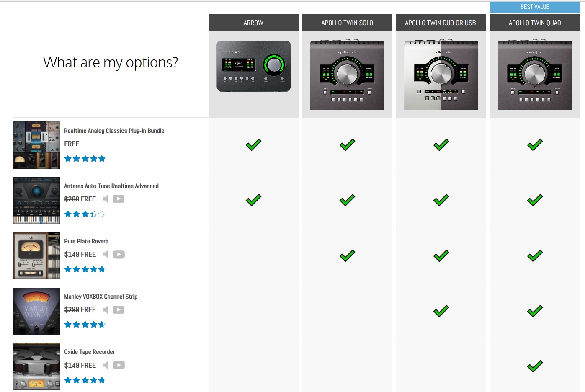Click the speaker icon for Pure Plate Reverb

(106, 254)
